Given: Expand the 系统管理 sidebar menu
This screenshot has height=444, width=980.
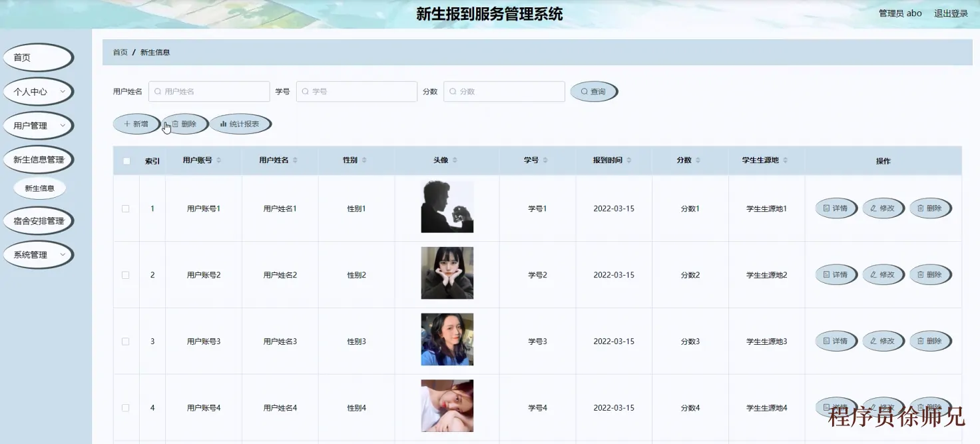Looking at the screenshot, I should 38,255.
